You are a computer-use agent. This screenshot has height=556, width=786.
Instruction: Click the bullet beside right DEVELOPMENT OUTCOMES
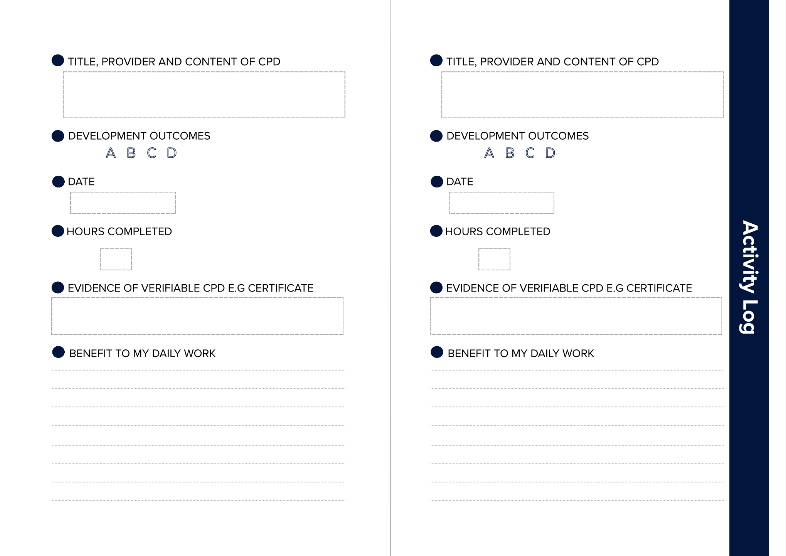click(x=436, y=136)
